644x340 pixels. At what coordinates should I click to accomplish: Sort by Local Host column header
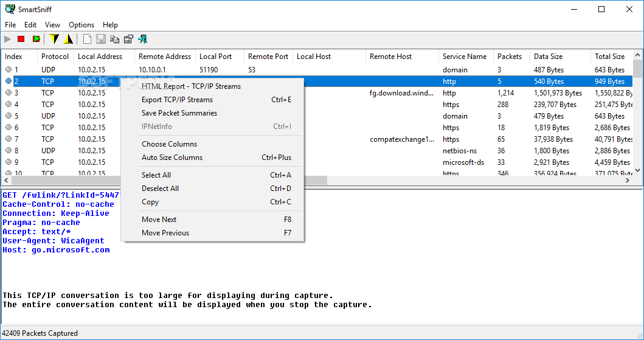(330, 57)
